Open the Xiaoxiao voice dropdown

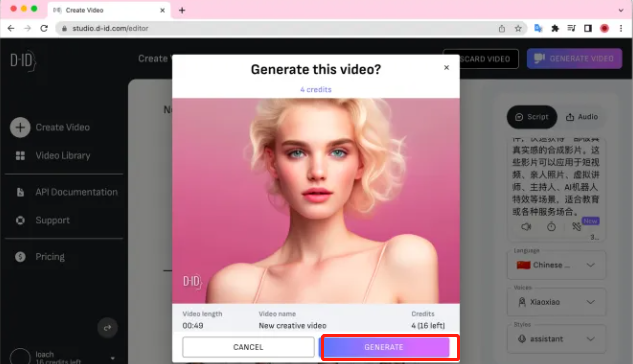[556, 302]
